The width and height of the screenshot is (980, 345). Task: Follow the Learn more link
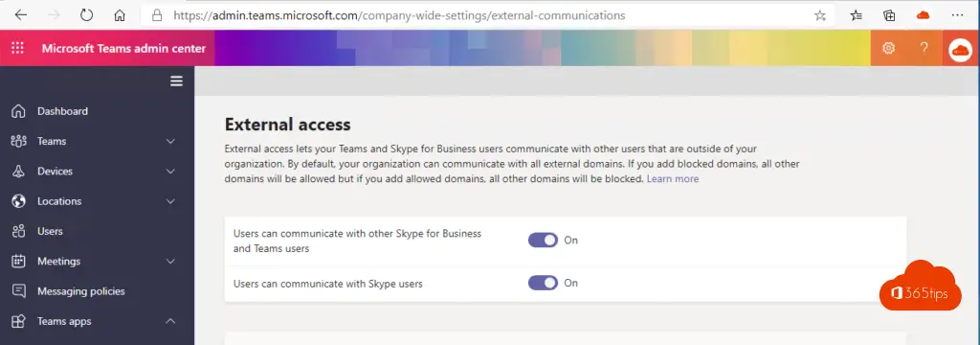[x=673, y=179]
